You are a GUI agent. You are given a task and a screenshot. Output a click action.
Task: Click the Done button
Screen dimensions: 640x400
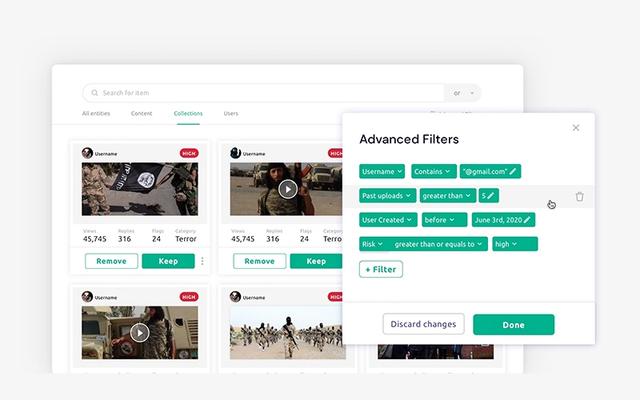(513, 324)
